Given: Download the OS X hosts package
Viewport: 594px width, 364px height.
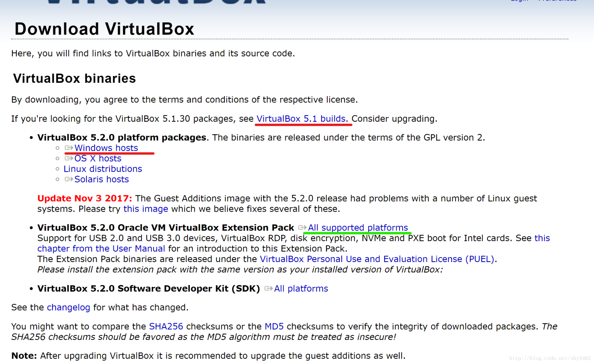Looking at the screenshot, I should click(x=98, y=158).
